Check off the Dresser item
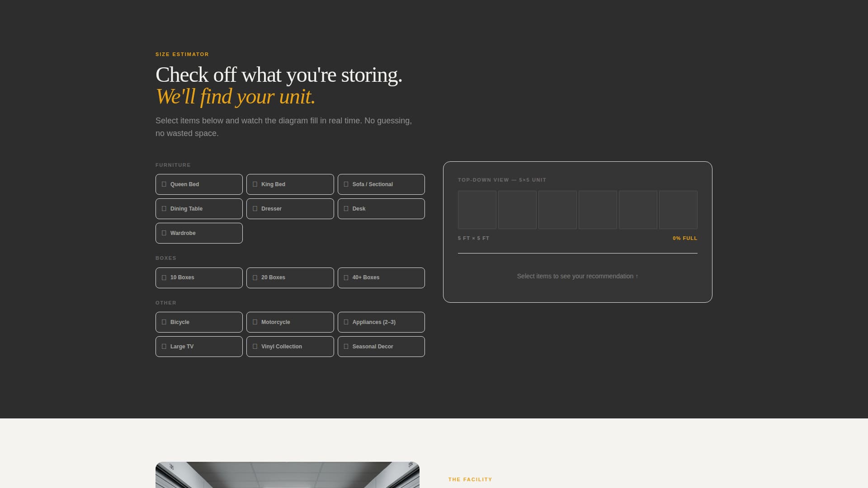 click(x=290, y=208)
